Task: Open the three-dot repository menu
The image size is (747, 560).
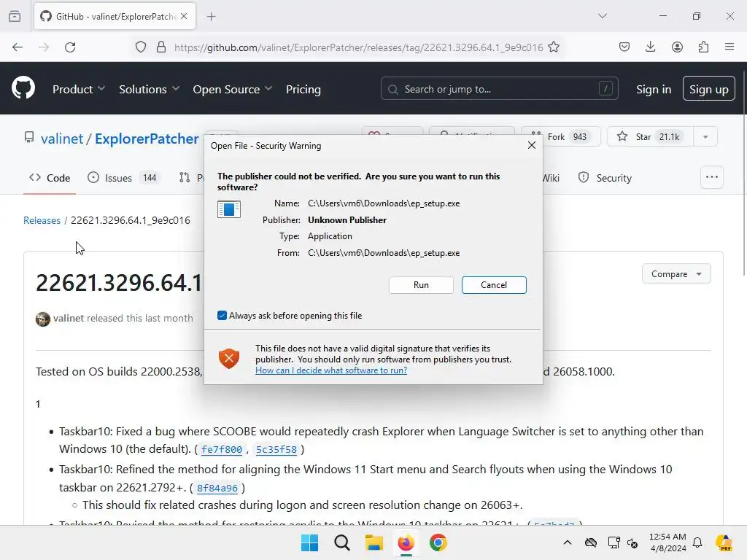Action: [712, 177]
